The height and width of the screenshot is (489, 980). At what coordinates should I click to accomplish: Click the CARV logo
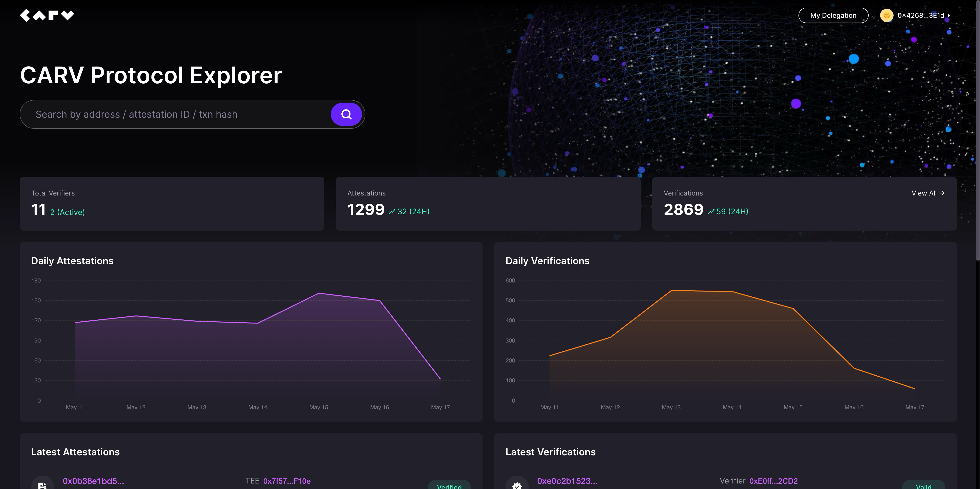(47, 15)
